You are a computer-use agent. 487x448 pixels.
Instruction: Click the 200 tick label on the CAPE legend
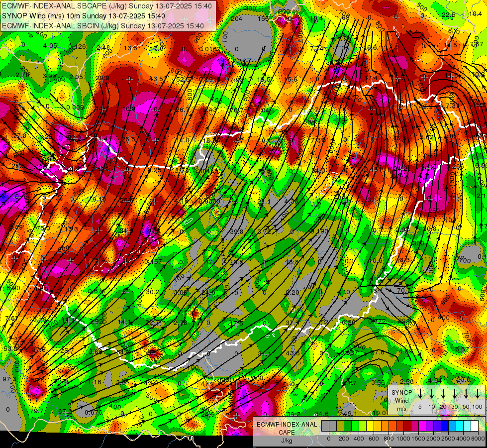click(x=344, y=439)
